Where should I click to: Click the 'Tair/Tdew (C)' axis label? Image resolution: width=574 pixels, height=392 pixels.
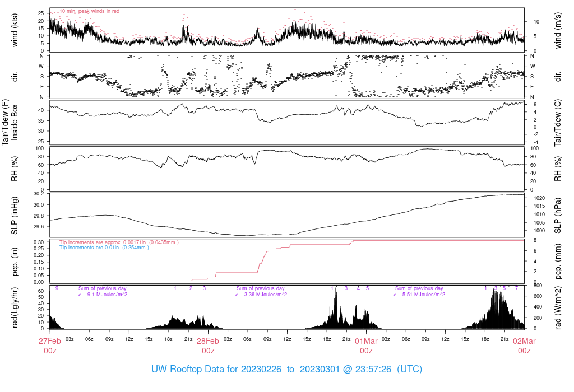(x=558, y=123)
